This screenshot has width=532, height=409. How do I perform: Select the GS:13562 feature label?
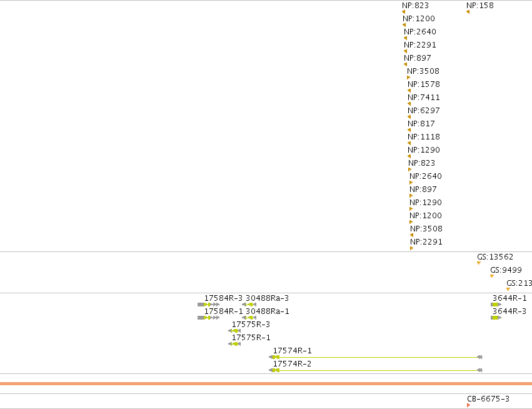point(495,257)
